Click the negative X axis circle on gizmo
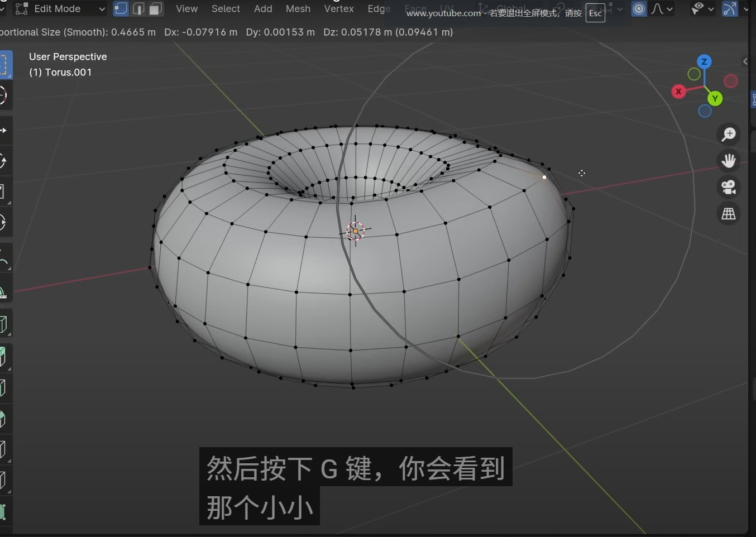The height and width of the screenshot is (537, 756). pyautogui.click(x=730, y=81)
